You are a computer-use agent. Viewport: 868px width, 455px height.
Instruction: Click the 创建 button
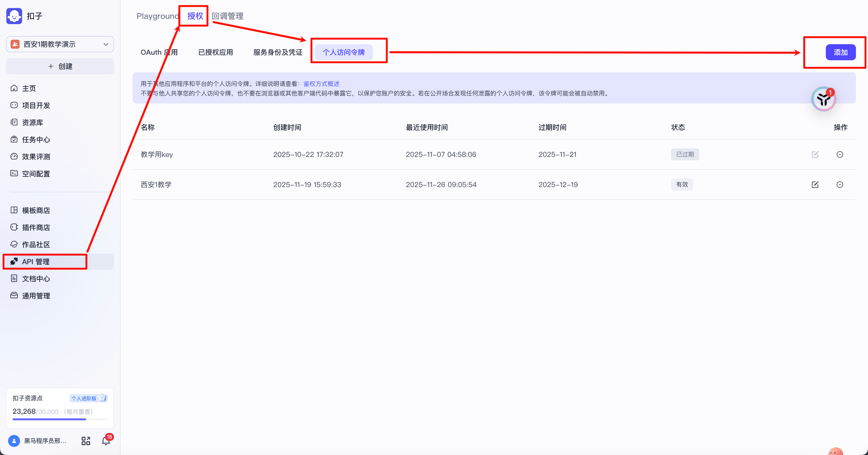pos(60,66)
